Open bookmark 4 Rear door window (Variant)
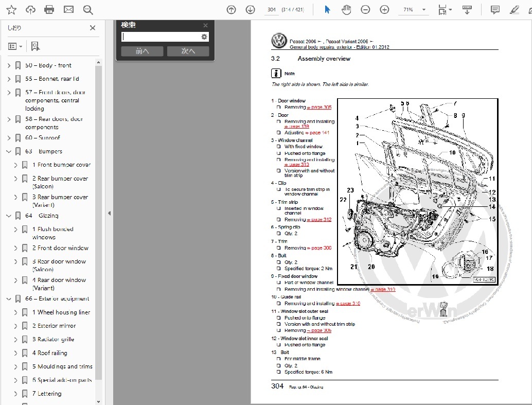This screenshot has height=405, width=532. point(59,284)
